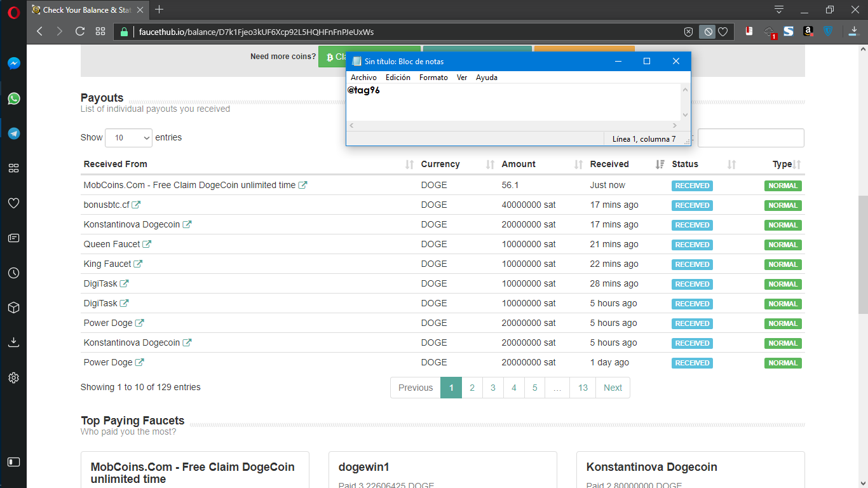Open Ayuda menu in Notepad
Image resolution: width=868 pixels, height=488 pixels.
(x=487, y=78)
